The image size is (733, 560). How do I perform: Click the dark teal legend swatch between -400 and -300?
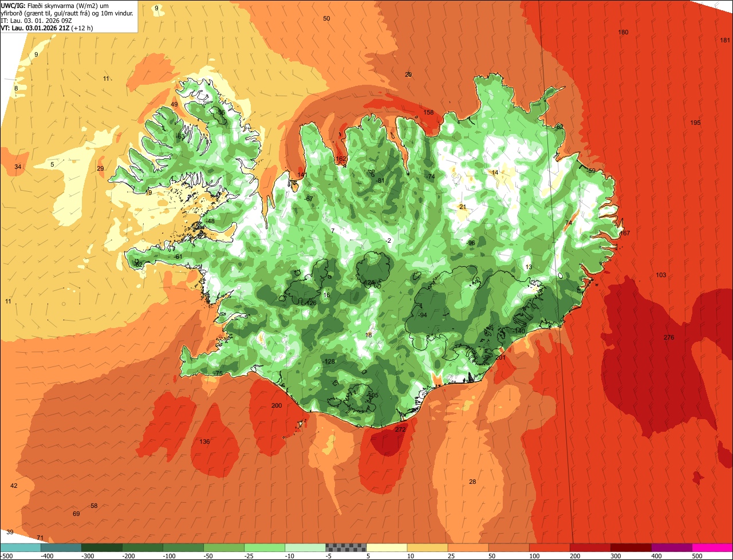tap(61, 547)
